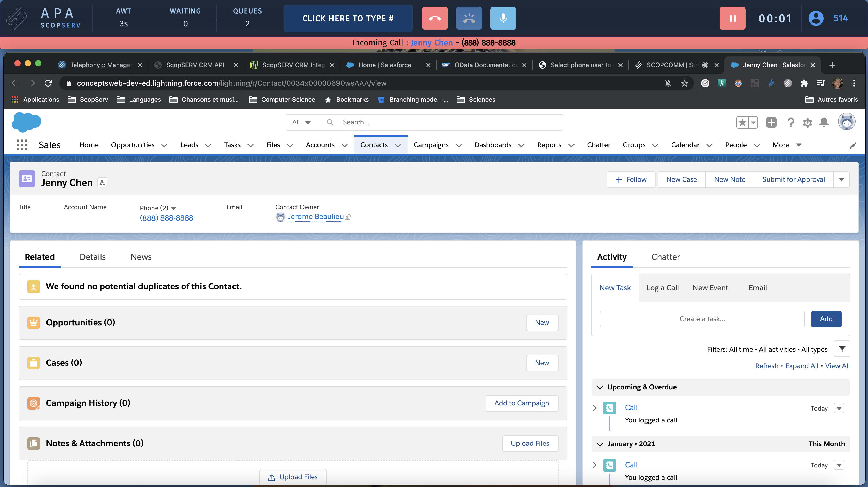Click the New Case button
868x487 pixels.
(681, 179)
